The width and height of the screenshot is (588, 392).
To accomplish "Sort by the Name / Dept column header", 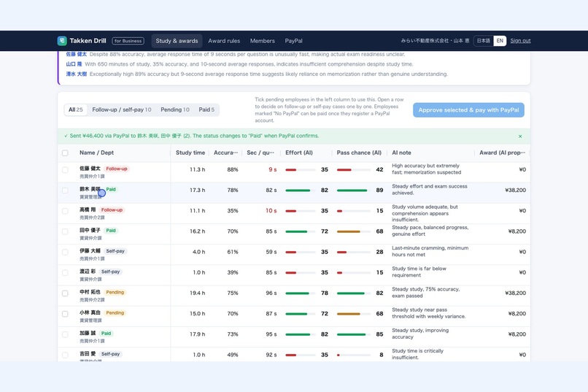I will pyautogui.click(x=96, y=153).
